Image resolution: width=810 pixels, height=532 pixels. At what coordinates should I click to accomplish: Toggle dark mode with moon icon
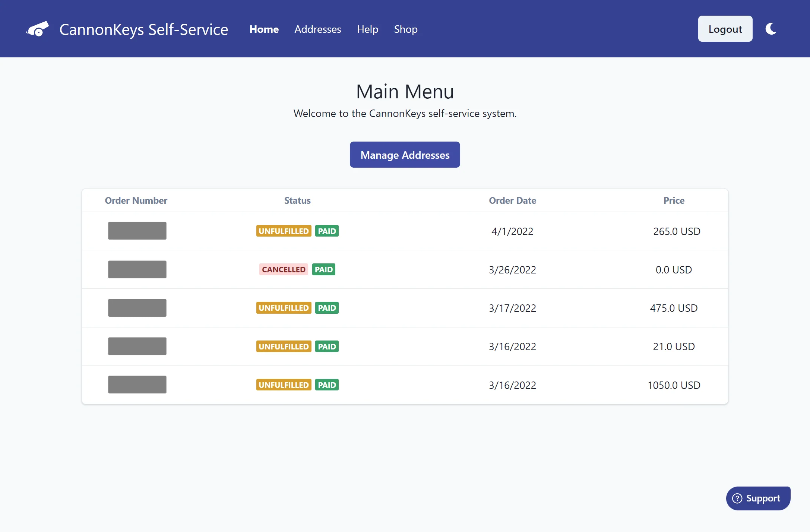click(x=771, y=29)
